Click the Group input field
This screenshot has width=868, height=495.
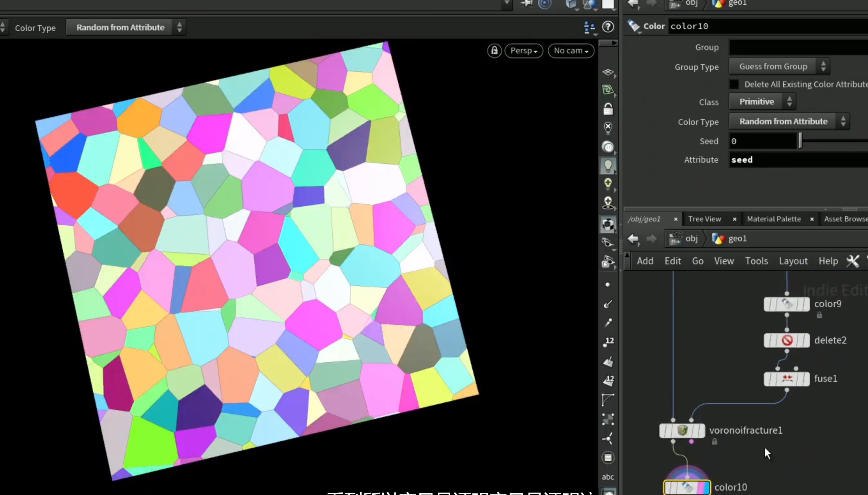click(798, 47)
